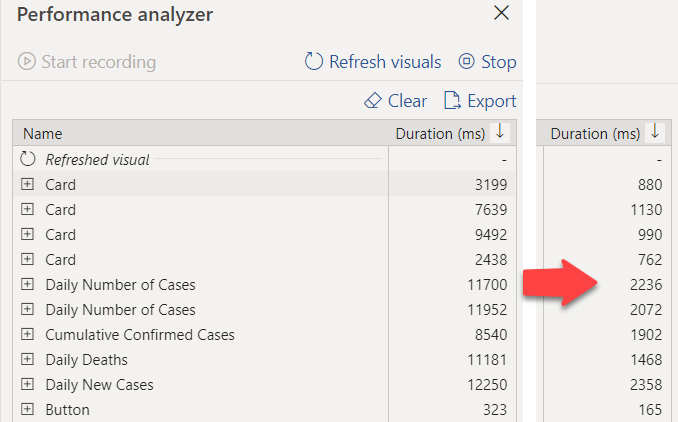Click the Start recording play icon
678x422 pixels.
[x=26, y=61]
